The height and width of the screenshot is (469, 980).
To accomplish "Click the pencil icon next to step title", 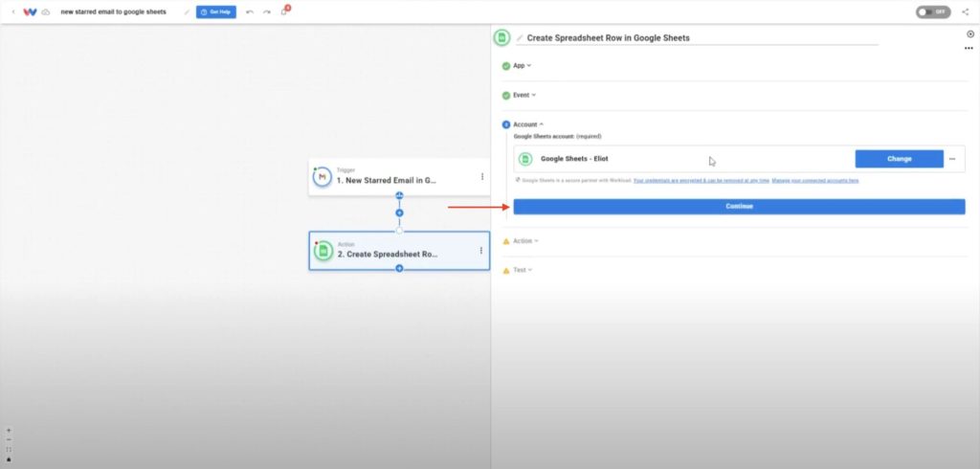I will coord(520,38).
